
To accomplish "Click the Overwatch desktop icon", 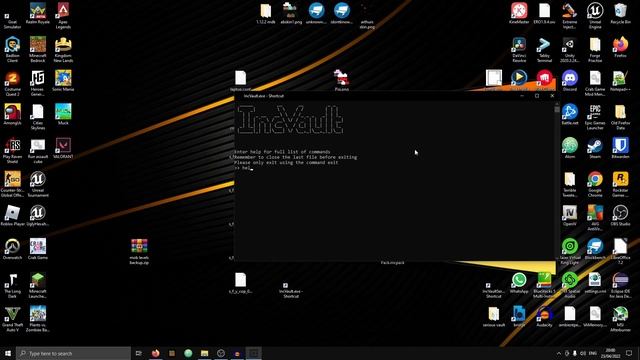I will tap(12, 249).
